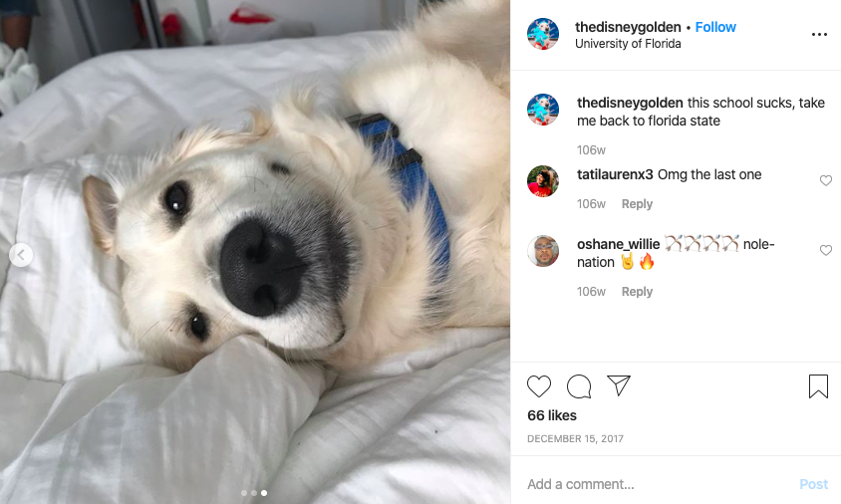Like oshane_willie's comment heart
Image resolution: width=841 pixels, height=504 pixels.
(825, 250)
